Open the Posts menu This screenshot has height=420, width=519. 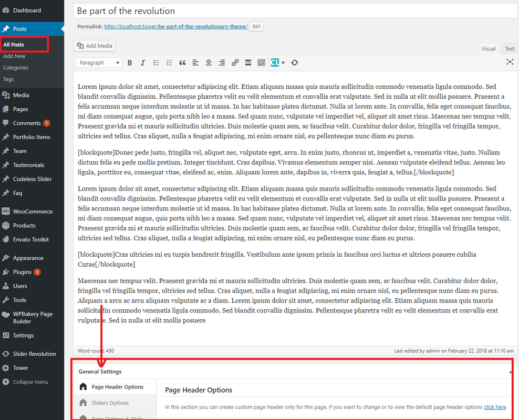[x=32, y=29]
